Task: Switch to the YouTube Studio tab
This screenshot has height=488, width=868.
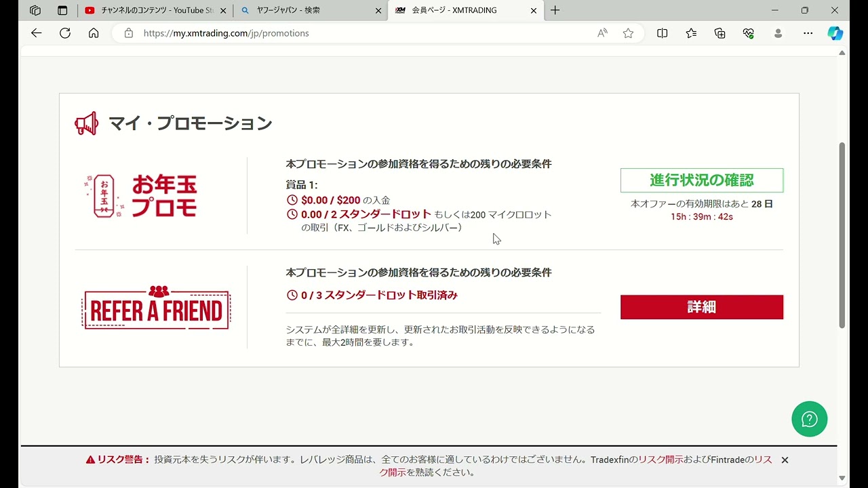Action: click(156, 10)
